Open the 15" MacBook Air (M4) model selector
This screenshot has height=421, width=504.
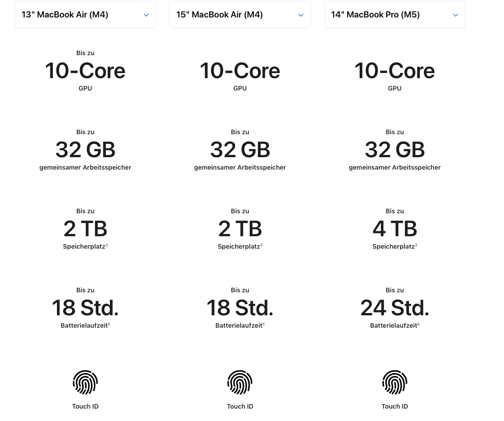click(240, 14)
